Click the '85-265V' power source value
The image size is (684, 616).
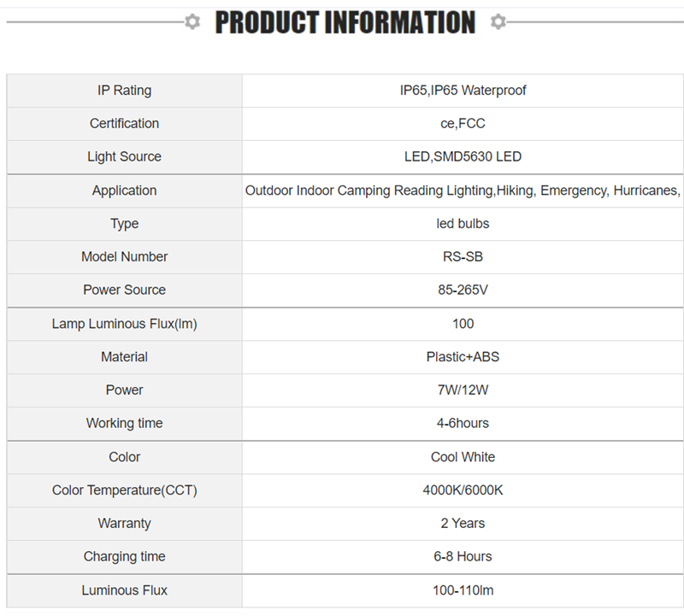(x=463, y=290)
